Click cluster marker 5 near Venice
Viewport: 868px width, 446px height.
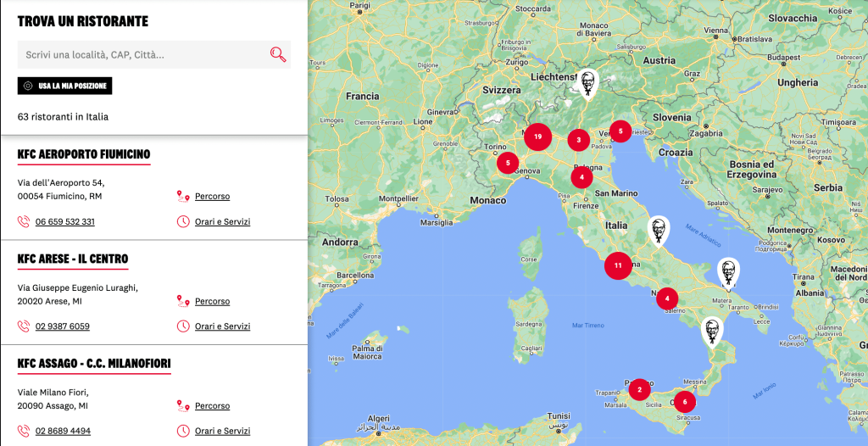pyautogui.click(x=620, y=131)
